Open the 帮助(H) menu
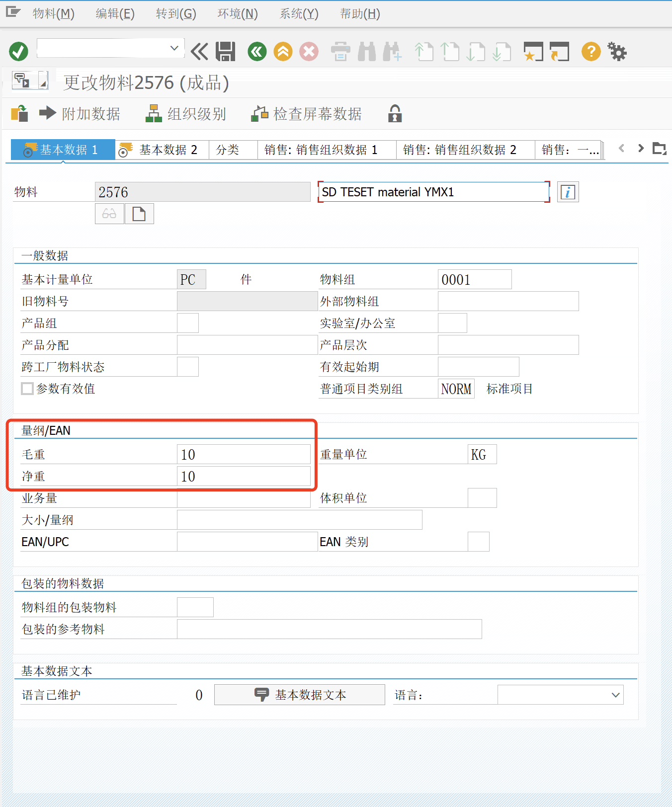The height and width of the screenshot is (807, 672). pyautogui.click(x=360, y=14)
